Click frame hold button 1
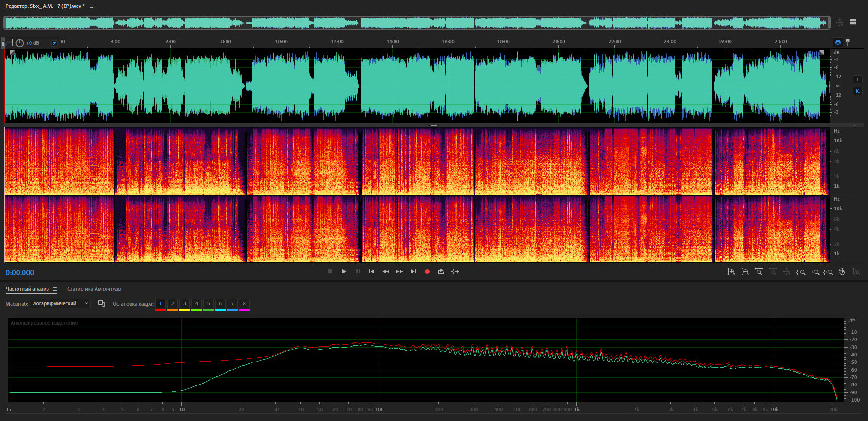 pyautogui.click(x=160, y=303)
